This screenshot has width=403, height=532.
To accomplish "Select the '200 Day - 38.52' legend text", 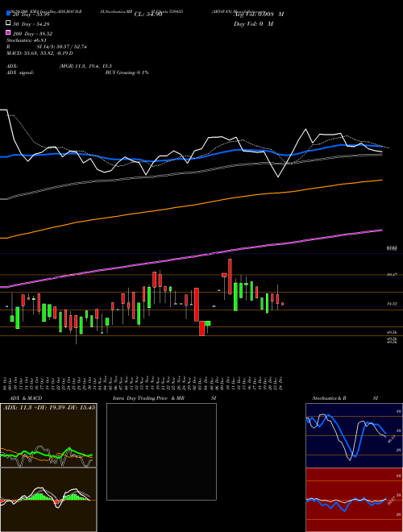I will click(32, 34).
